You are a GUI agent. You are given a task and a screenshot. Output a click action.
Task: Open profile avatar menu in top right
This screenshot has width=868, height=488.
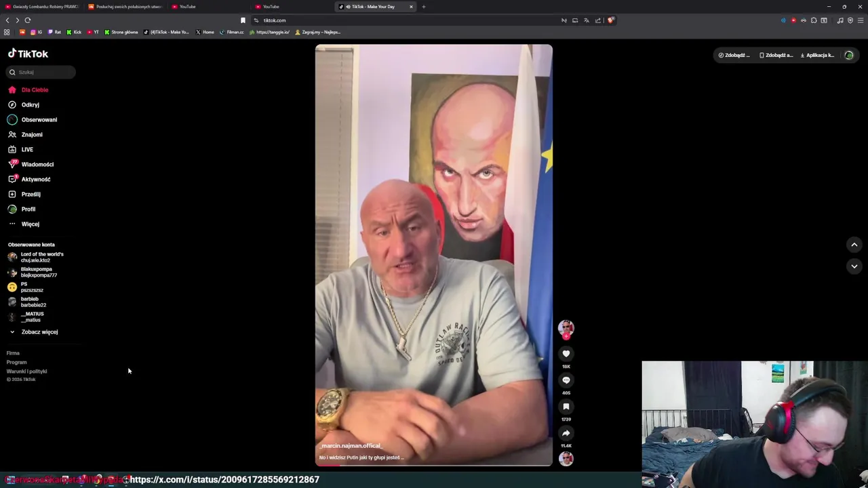click(849, 55)
